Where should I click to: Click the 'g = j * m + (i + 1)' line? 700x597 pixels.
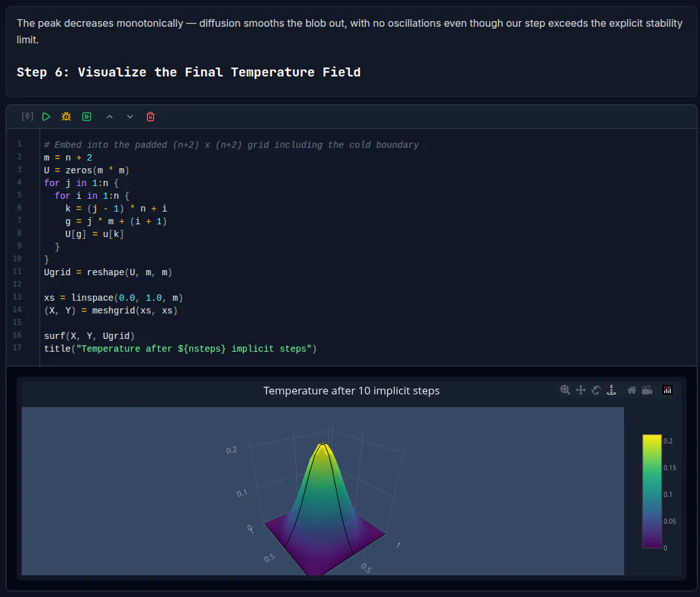coord(116,221)
